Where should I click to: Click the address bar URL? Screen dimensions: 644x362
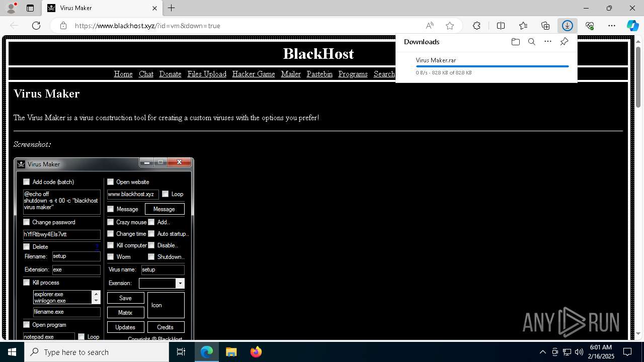point(147,26)
